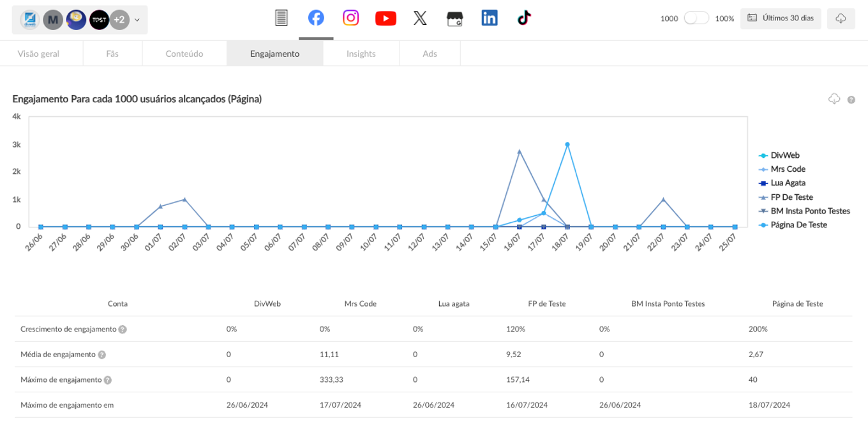Hide the DivWeb series in legend
Screen dimensions: 868x444
tap(784, 155)
